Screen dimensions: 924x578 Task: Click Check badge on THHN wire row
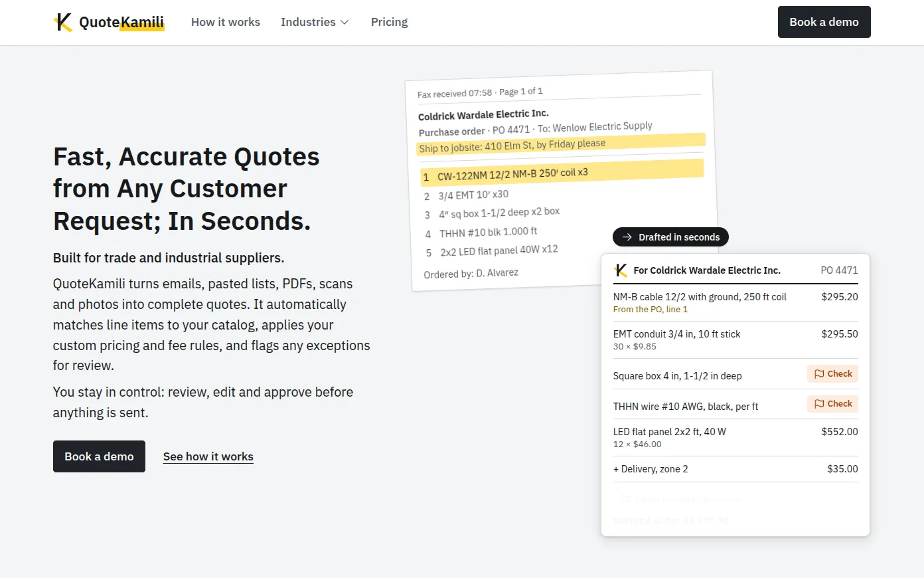[832, 404]
